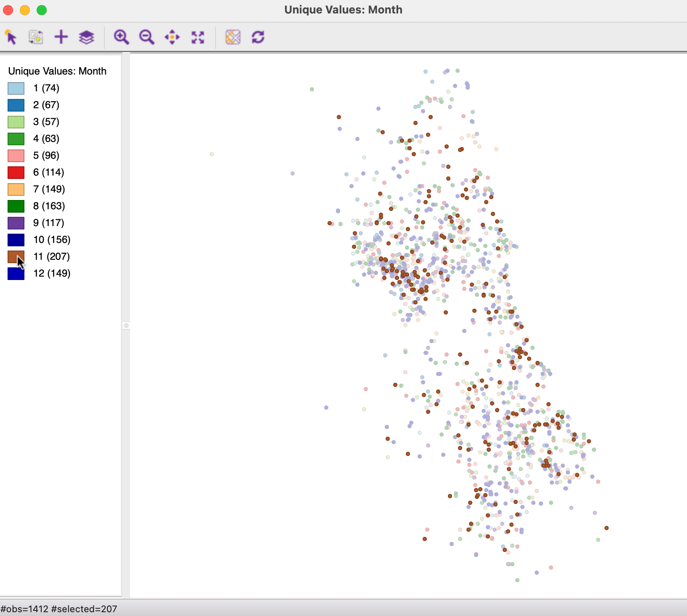Click the Invert Selection toolbar icon
The height and width of the screenshot is (616, 687).
click(36, 37)
